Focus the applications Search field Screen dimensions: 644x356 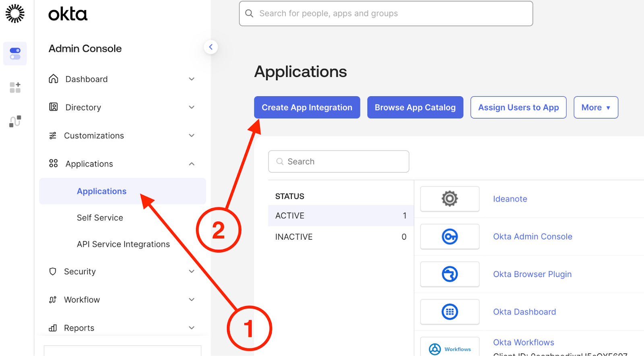[339, 161]
